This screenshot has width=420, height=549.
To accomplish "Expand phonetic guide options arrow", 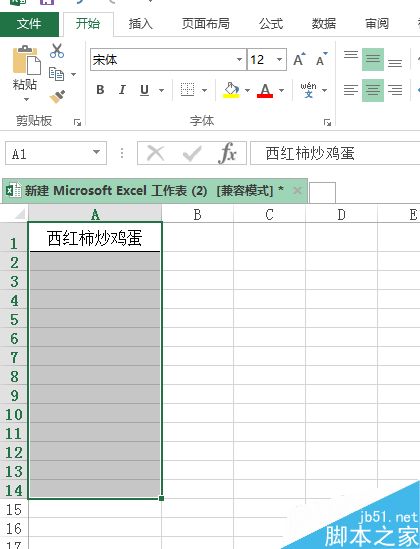I will point(324,90).
